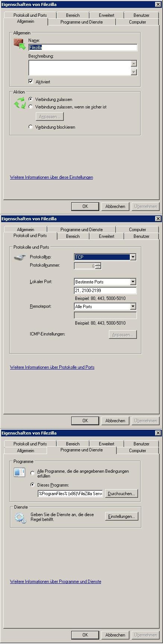Click the Protokollnummer spinner arrows
Screen dimensions: 163x644
click(x=98, y=266)
